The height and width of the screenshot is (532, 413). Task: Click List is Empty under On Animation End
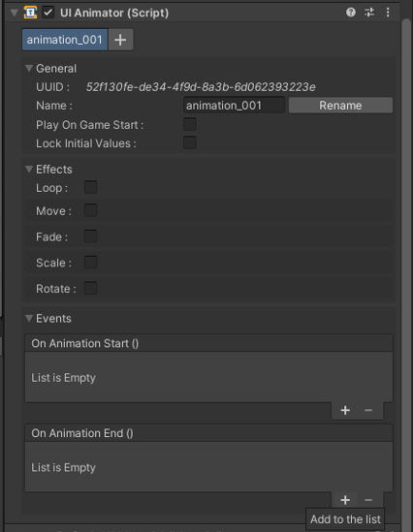pos(63,467)
